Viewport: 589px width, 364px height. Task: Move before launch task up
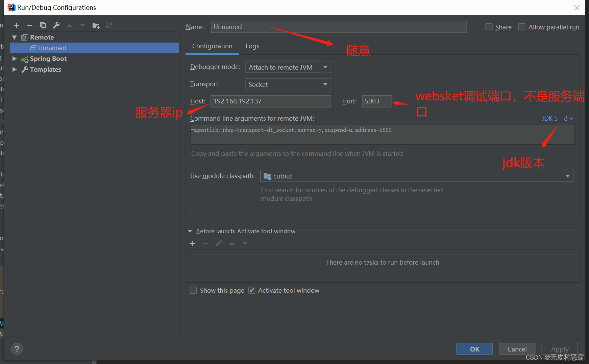point(232,243)
